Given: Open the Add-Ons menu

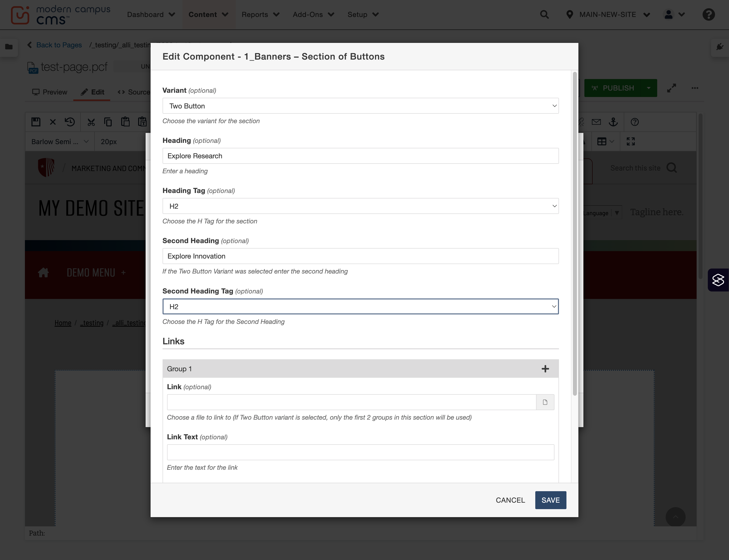Looking at the screenshot, I should (313, 15).
